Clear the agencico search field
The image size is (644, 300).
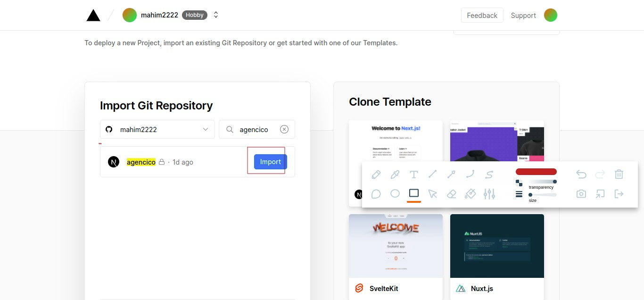(x=284, y=129)
